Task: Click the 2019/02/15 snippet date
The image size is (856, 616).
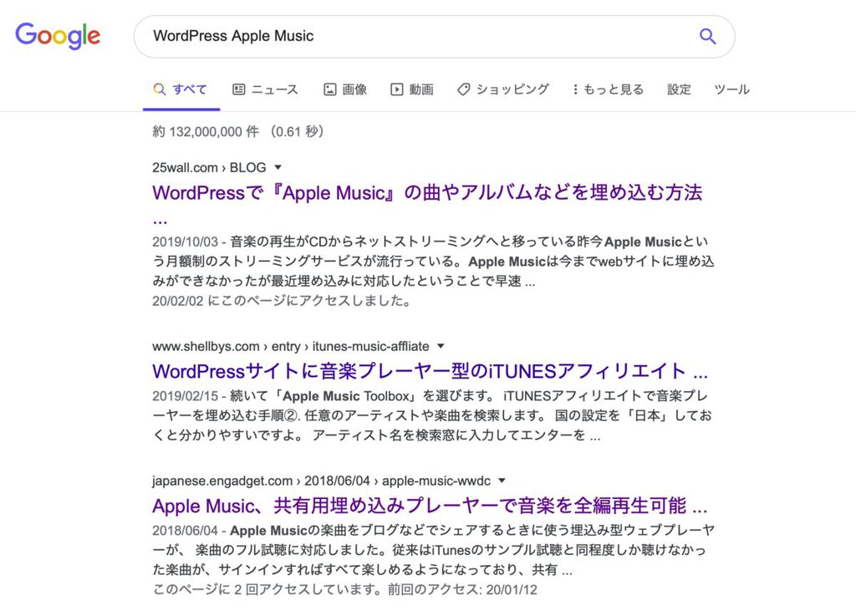Action: 185,396
